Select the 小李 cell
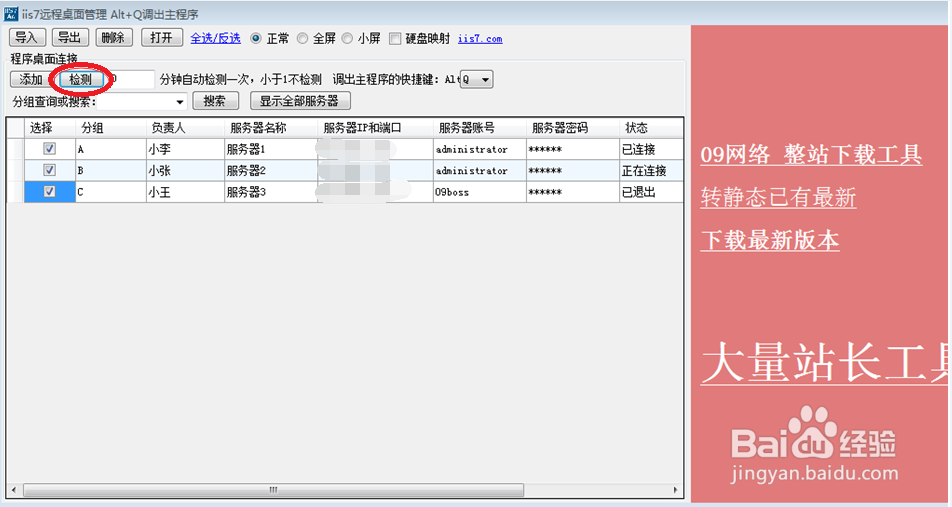The width and height of the screenshot is (952, 507). [185, 149]
